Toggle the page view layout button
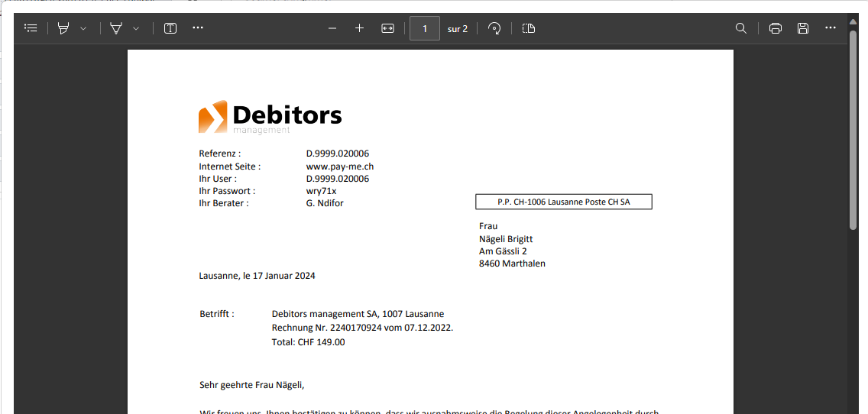The image size is (868, 414). (529, 28)
